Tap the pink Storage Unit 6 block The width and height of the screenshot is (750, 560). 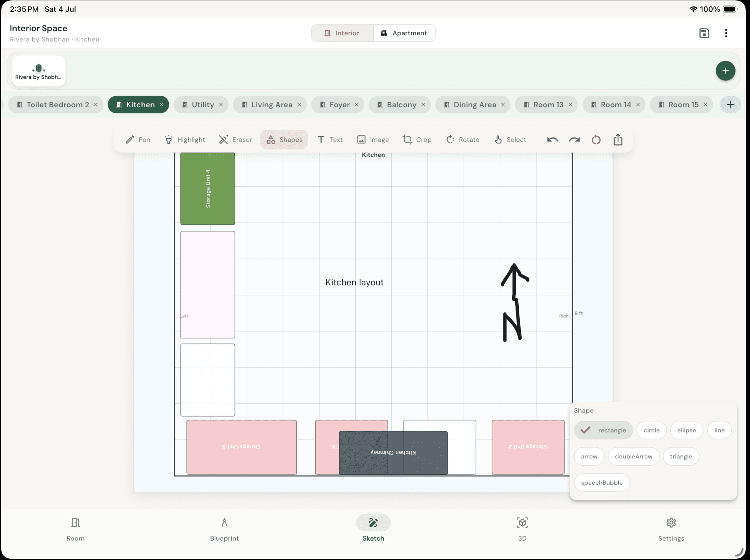pos(242,447)
